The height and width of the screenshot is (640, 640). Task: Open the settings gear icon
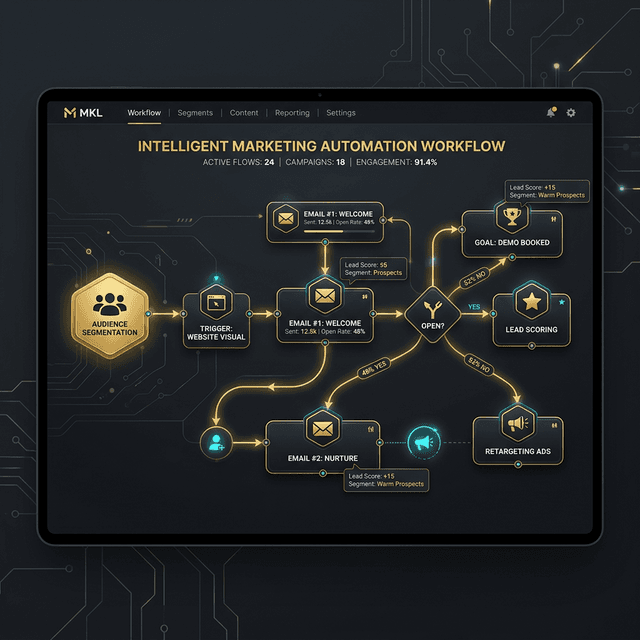coord(571,113)
